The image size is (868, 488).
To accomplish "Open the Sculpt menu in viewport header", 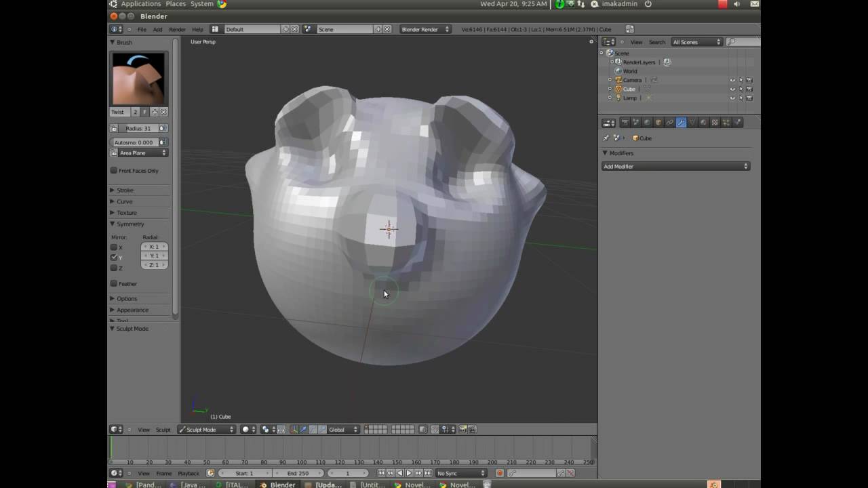I will coord(163,430).
